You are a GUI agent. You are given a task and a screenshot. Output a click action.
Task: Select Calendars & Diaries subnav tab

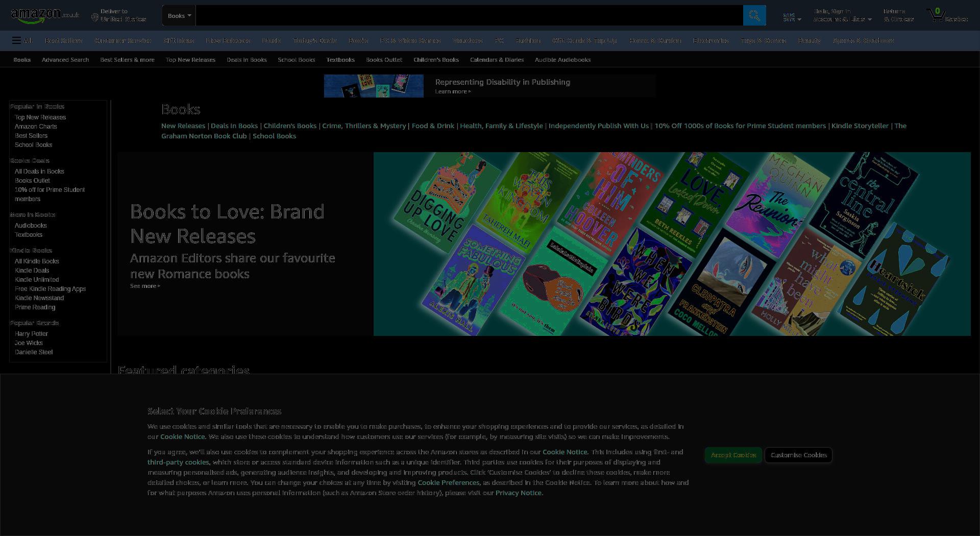(497, 60)
